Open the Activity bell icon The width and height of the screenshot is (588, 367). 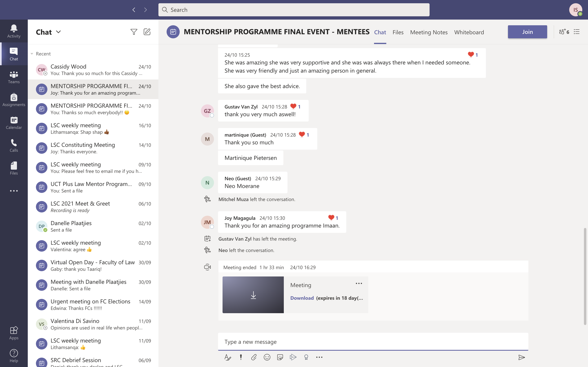[14, 31]
